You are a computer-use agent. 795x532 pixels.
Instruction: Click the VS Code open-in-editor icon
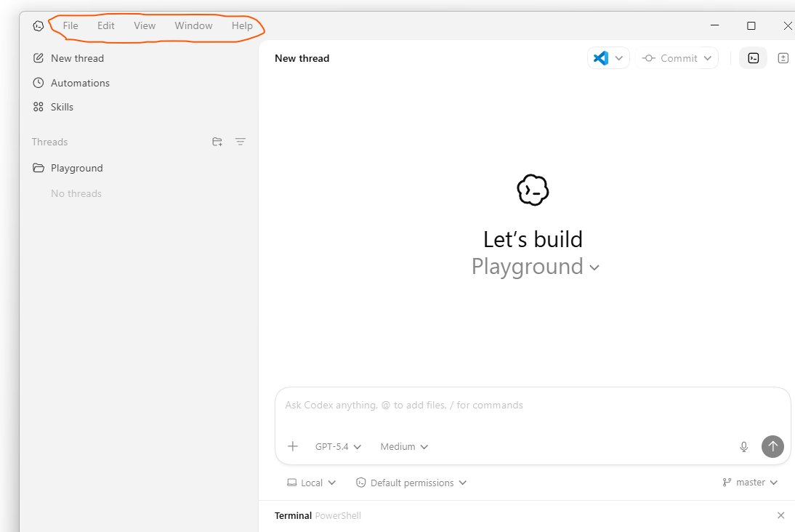click(601, 58)
